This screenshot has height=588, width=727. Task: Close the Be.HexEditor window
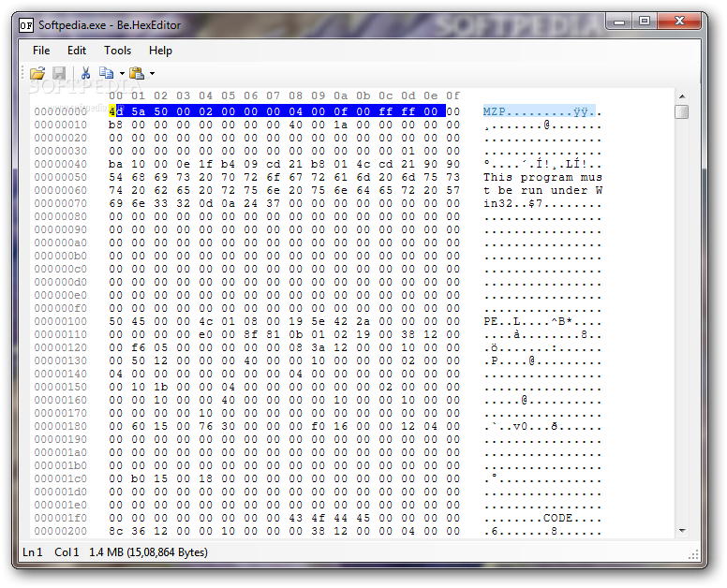[x=679, y=22]
